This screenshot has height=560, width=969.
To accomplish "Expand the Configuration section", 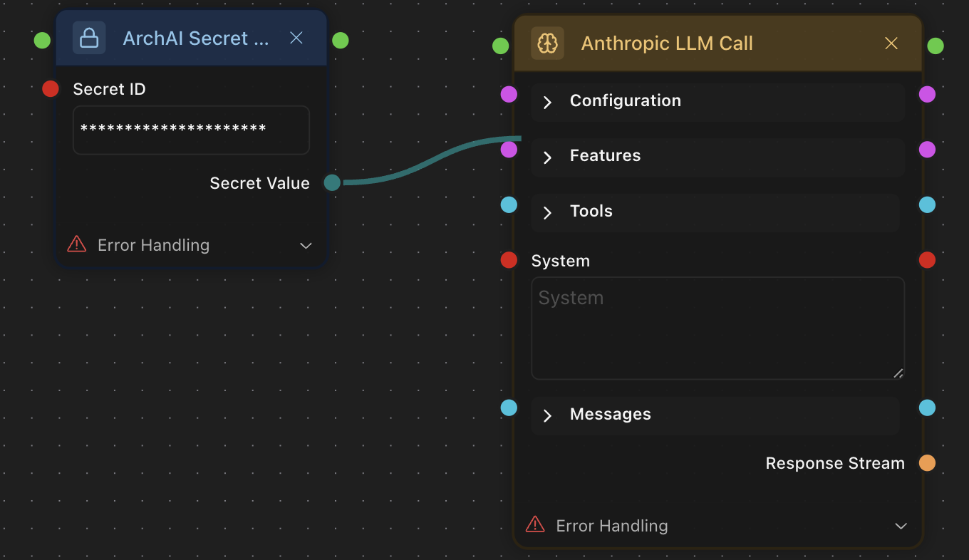I will (x=547, y=102).
